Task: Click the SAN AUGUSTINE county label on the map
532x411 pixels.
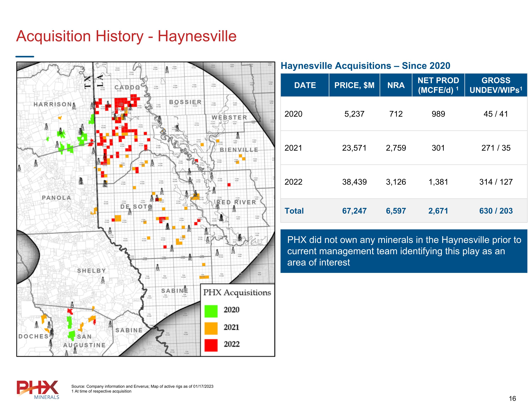Action: point(85,341)
